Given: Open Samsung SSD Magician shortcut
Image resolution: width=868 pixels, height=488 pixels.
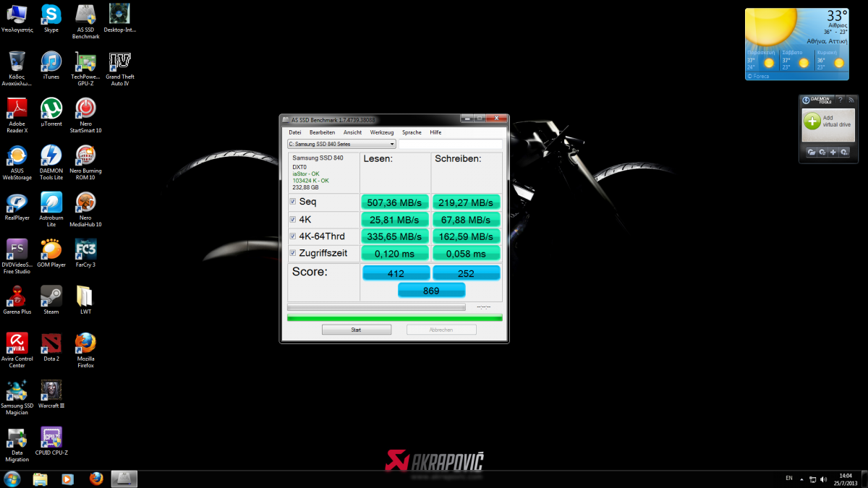Looking at the screenshot, I should (x=17, y=397).
